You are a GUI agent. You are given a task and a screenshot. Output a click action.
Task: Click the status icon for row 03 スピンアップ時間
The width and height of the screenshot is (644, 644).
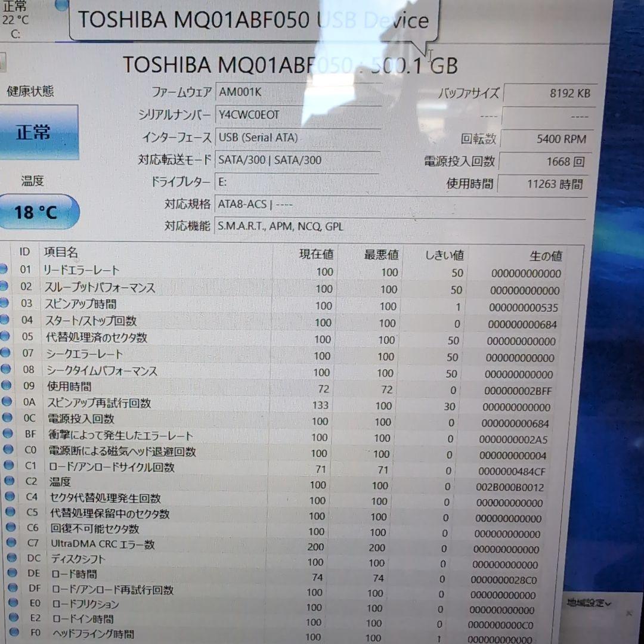(4, 303)
